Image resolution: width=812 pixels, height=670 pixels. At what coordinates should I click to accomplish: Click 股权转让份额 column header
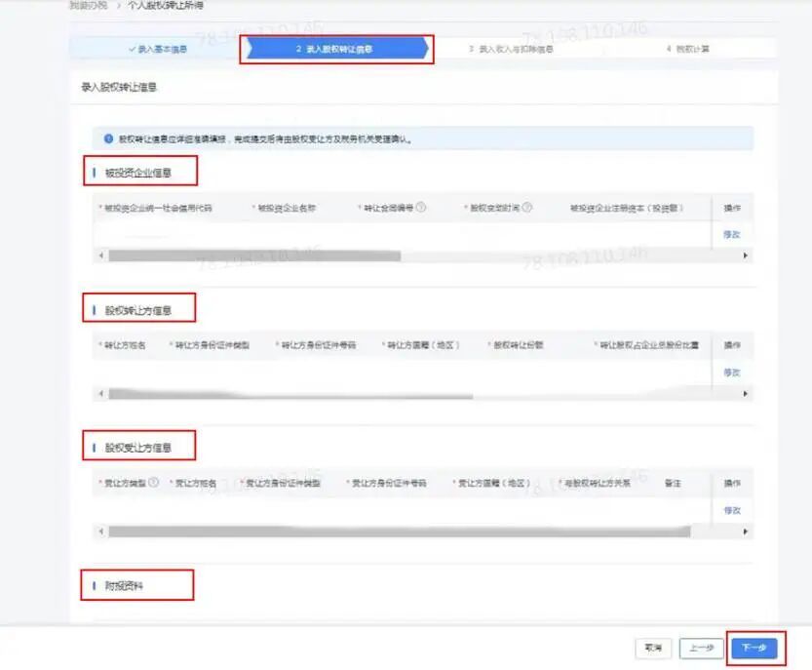pyautogui.click(x=517, y=345)
